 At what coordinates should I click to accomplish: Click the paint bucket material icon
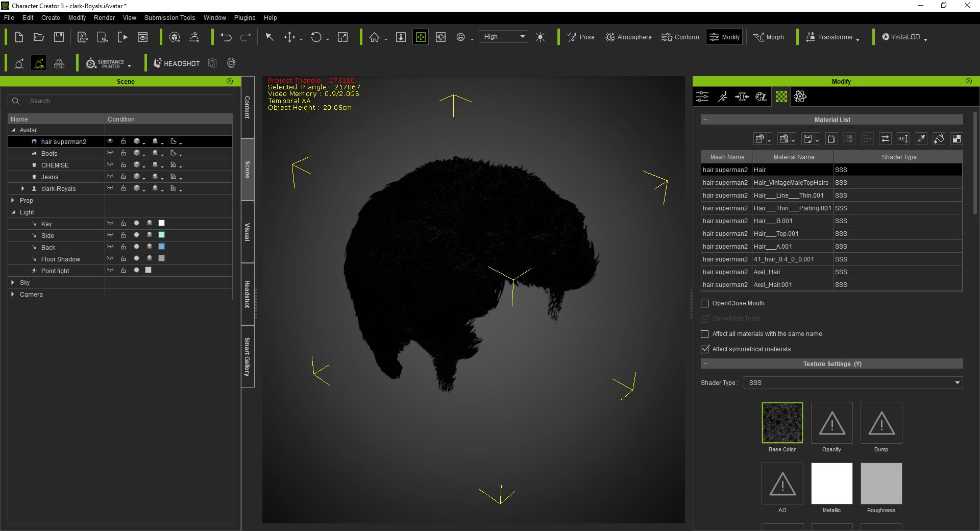tap(939, 138)
